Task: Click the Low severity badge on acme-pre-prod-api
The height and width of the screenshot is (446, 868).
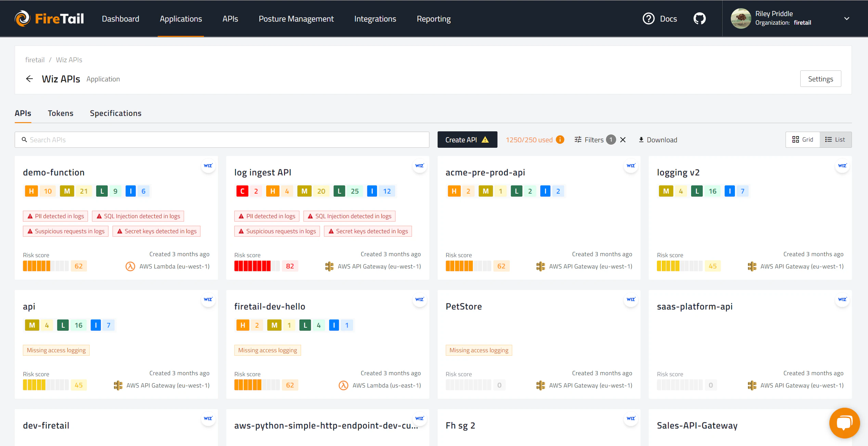Action: [516, 191]
